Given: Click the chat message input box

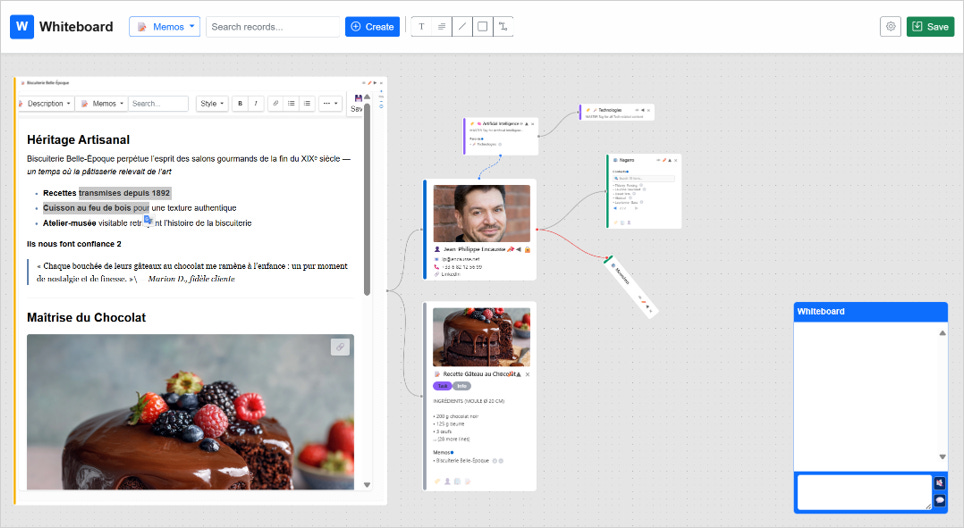Looking at the screenshot, I should coord(864,492).
